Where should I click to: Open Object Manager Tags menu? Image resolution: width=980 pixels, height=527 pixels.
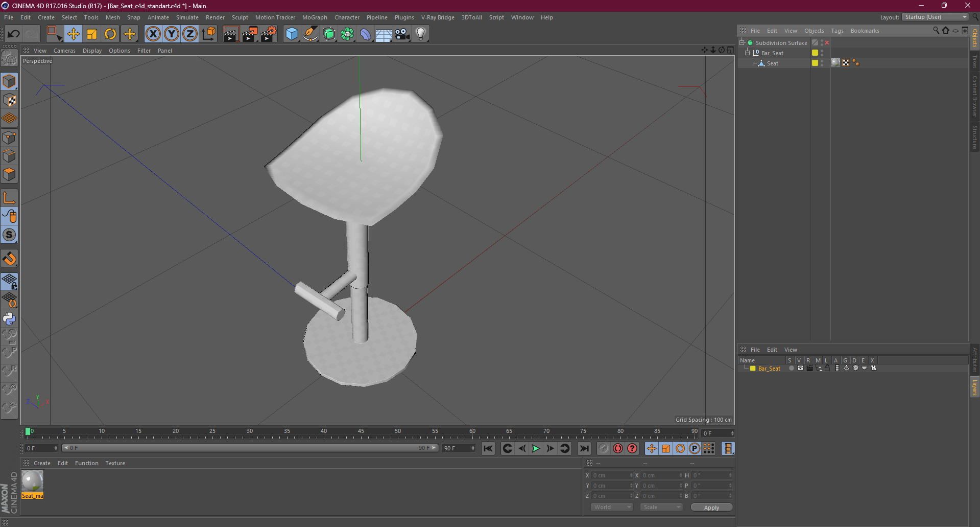point(837,31)
